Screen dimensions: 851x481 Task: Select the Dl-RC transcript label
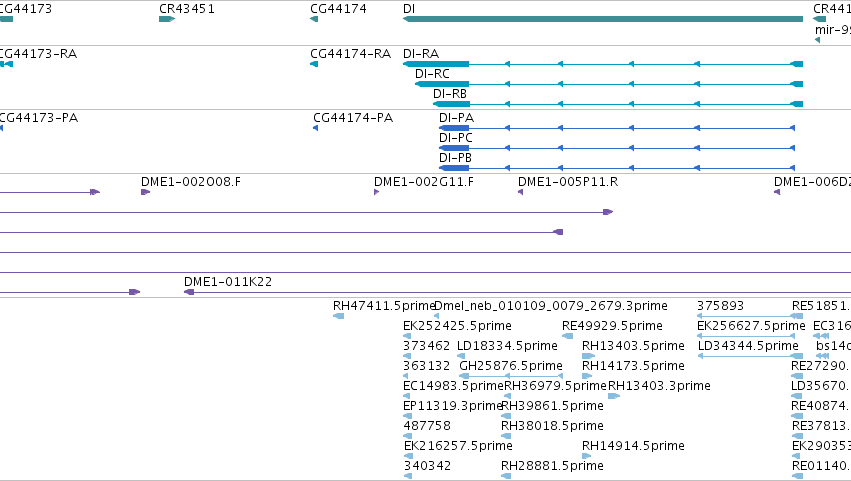coord(433,74)
